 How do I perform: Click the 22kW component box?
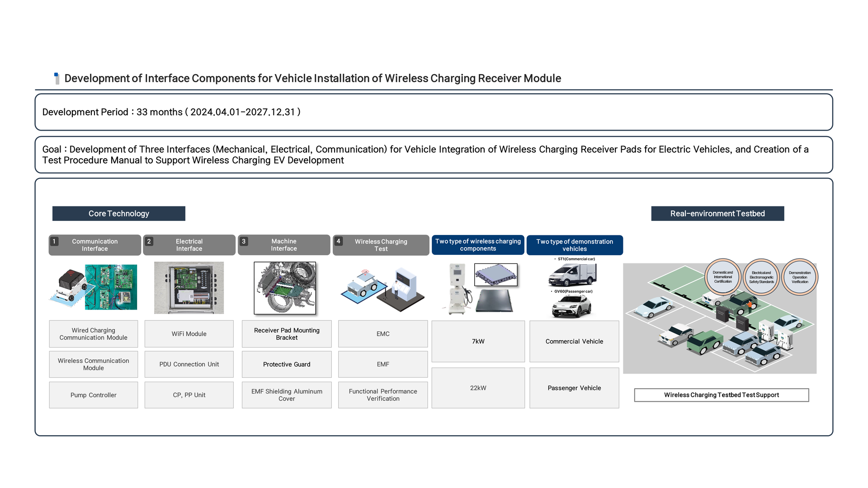tap(478, 388)
